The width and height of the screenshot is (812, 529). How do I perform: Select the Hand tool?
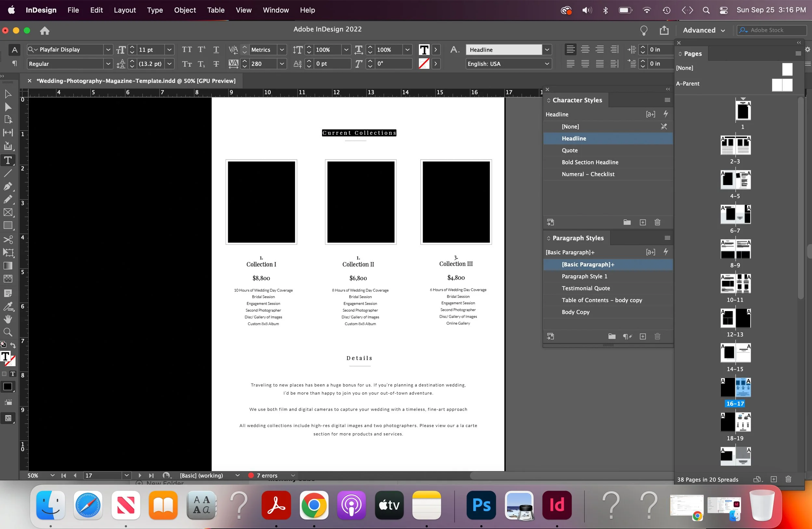coord(8,319)
